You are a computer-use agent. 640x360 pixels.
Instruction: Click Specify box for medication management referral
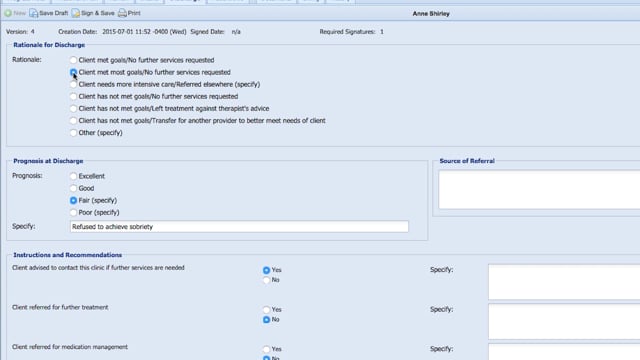pyautogui.click(x=564, y=352)
